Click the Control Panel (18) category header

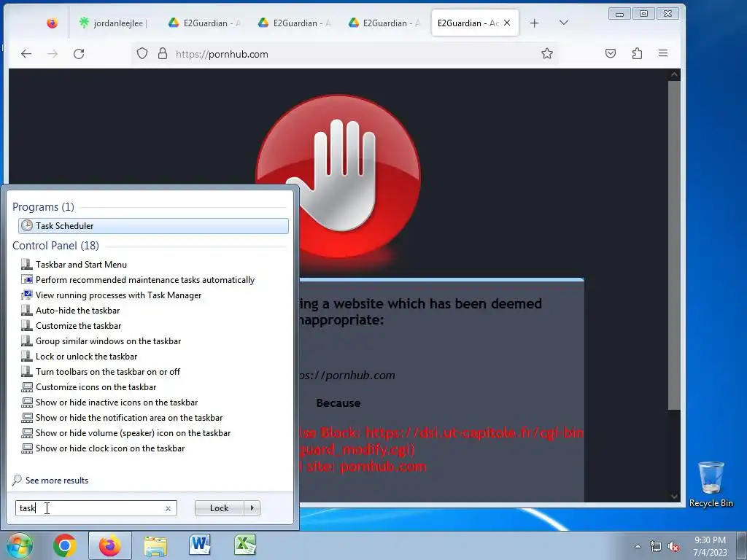coord(55,245)
